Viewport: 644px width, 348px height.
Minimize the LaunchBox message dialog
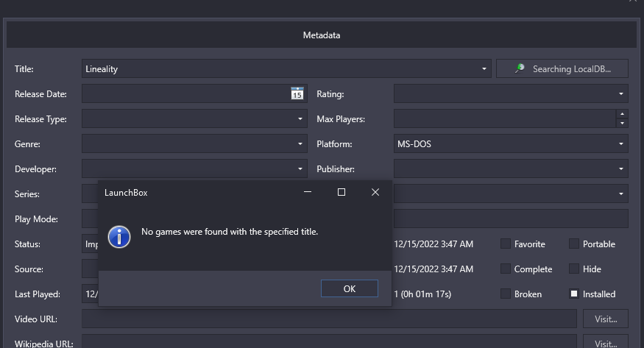click(x=308, y=192)
